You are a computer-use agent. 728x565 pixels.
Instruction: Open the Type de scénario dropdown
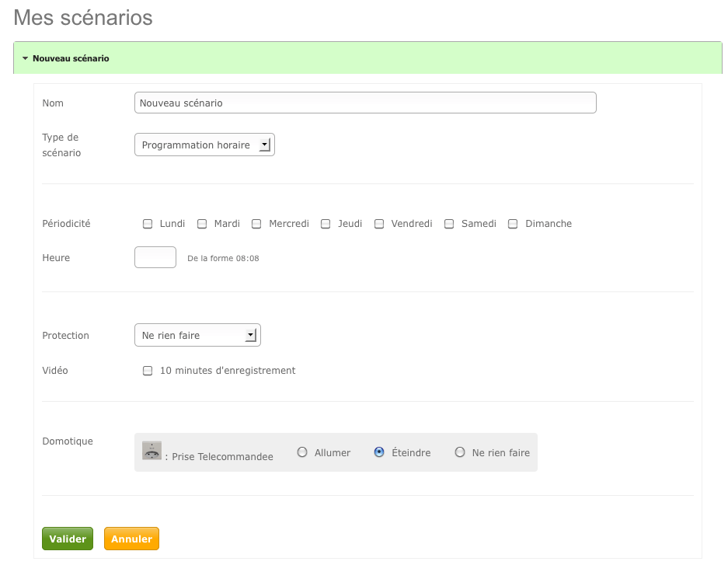[204, 145]
